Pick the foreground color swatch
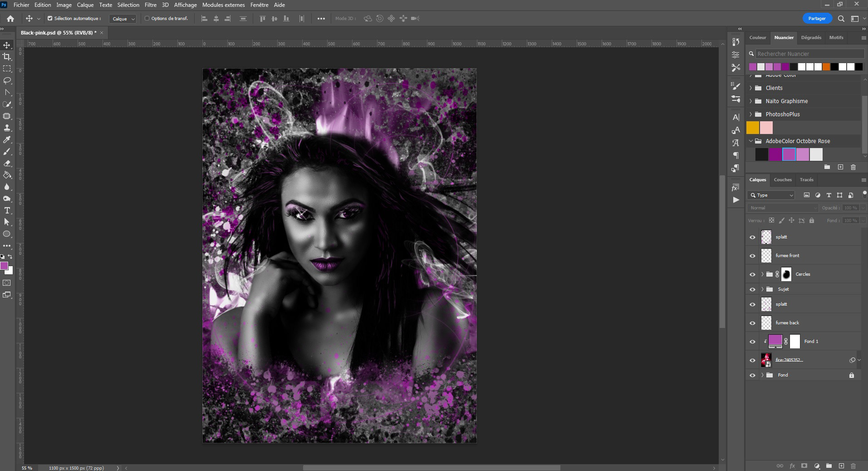 [4, 266]
